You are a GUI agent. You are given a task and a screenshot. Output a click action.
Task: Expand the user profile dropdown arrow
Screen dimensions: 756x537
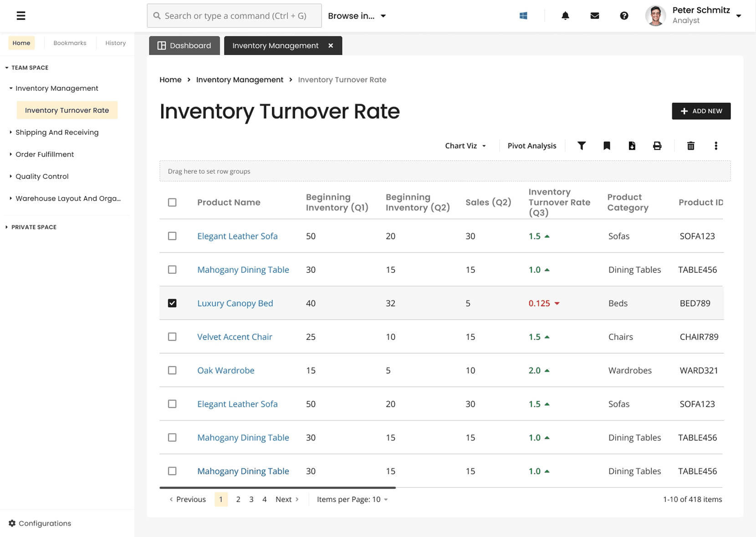click(739, 16)
